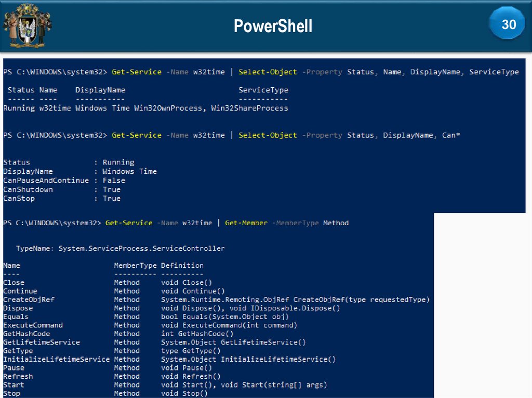
Task: Click DisplayName : Windows Time line
Action: pyautogui.click(x=80, y=172)
